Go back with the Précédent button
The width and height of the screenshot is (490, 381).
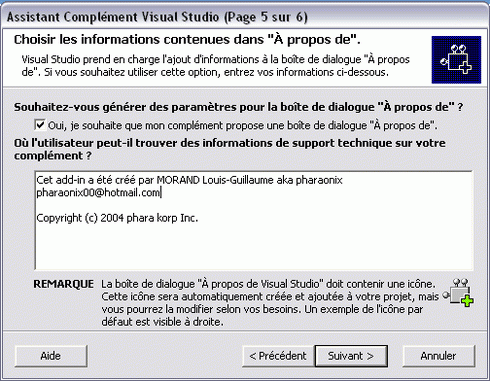278,356
